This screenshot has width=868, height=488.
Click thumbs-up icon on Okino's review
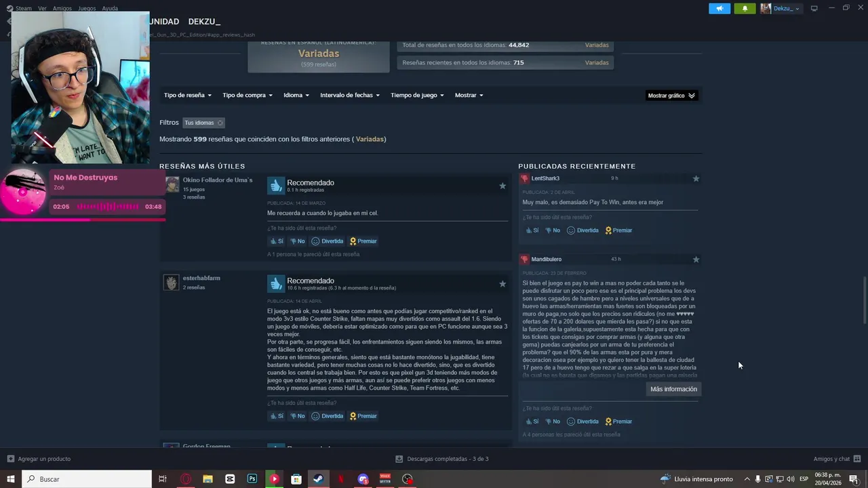(x=275, y=186)
